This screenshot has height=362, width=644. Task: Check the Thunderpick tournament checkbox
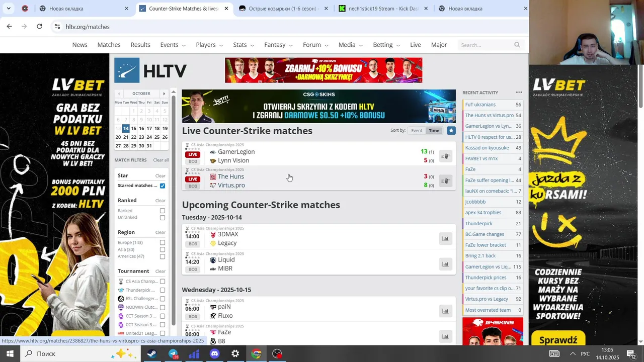[x=163, y=290]
